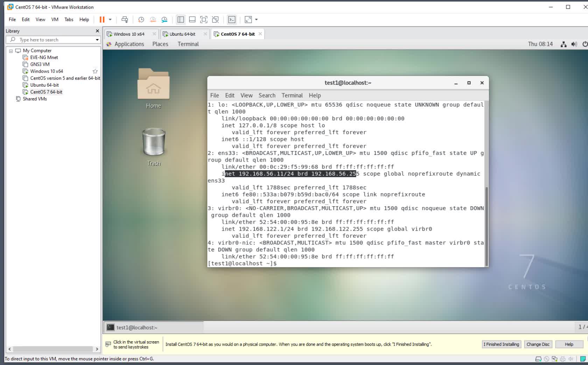Close the Library panel
588x365 pixels.
pos(97,31)
